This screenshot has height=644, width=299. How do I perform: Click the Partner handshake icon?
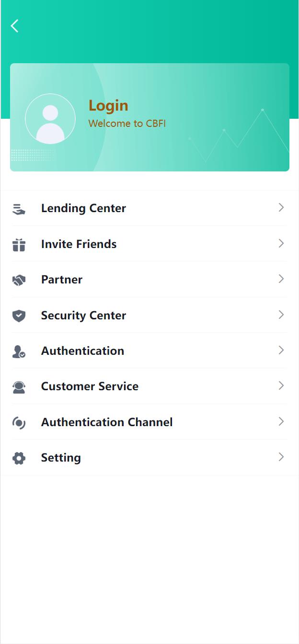point(19,280)
